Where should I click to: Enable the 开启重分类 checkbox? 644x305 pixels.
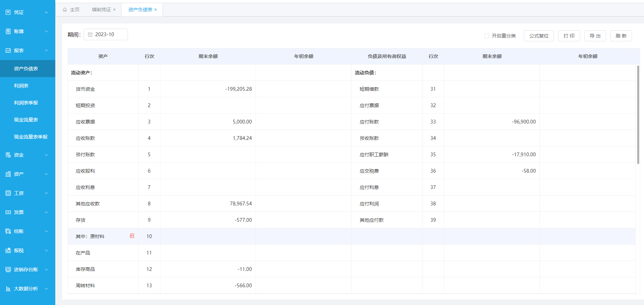(487, 36)
